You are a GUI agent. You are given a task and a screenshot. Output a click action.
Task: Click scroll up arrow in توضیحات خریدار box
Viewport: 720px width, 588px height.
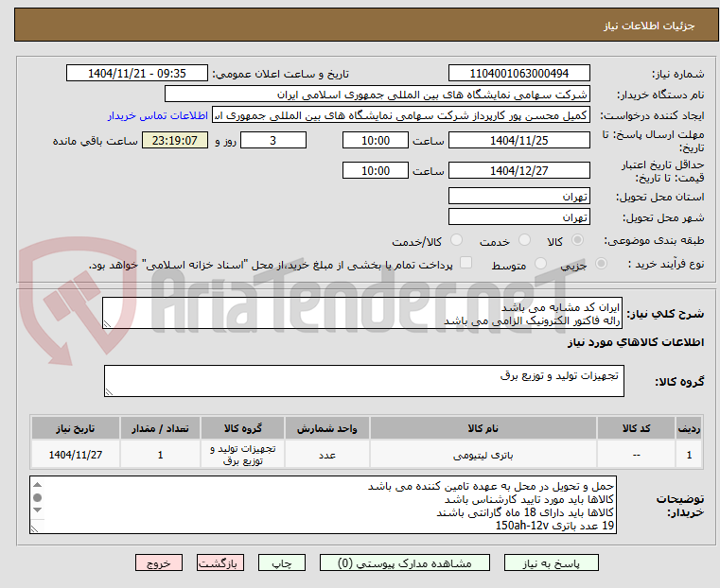point(38,485)
